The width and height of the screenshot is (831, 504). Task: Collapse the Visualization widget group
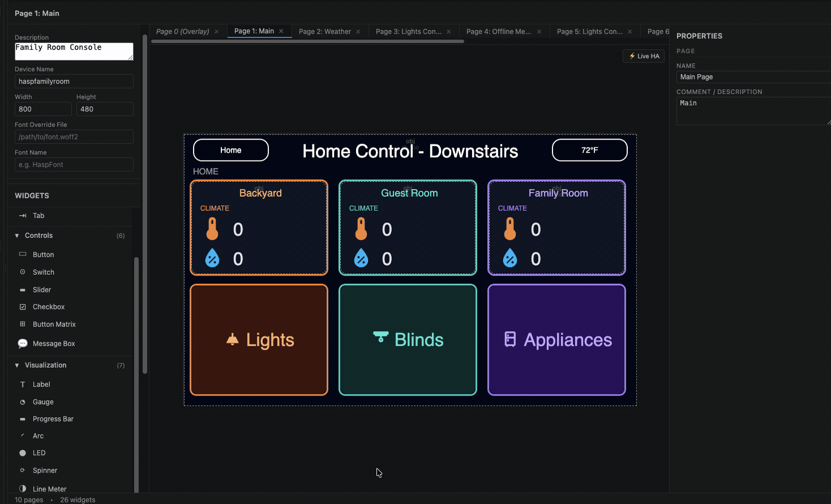click(17, 365)
